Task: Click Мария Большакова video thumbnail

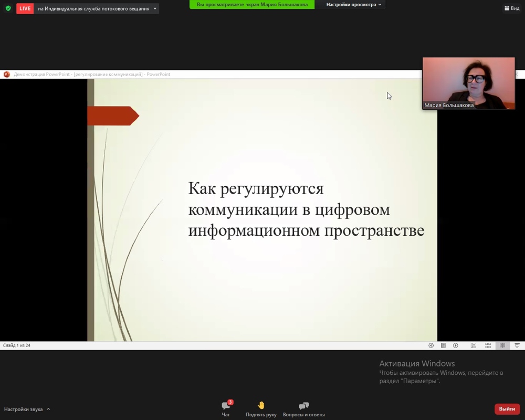Action: [468, 83]
